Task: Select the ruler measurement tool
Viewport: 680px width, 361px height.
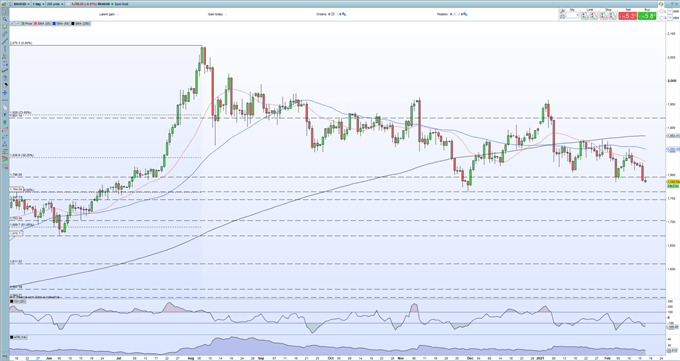Action: (5, 34)
